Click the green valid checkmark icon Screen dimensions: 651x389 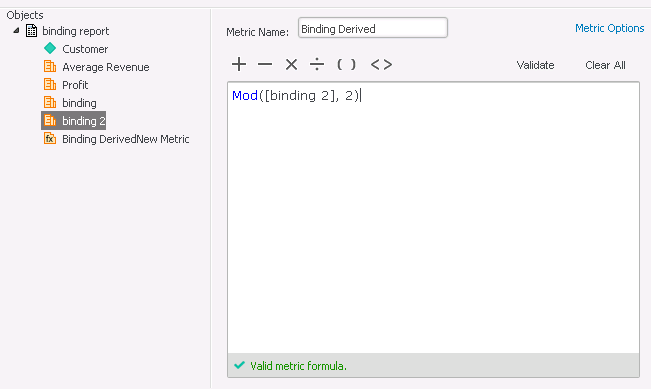[240, 365]
